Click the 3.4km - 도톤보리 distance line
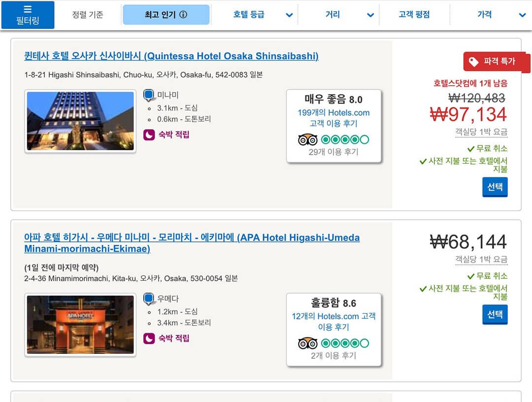 [184, 323]
